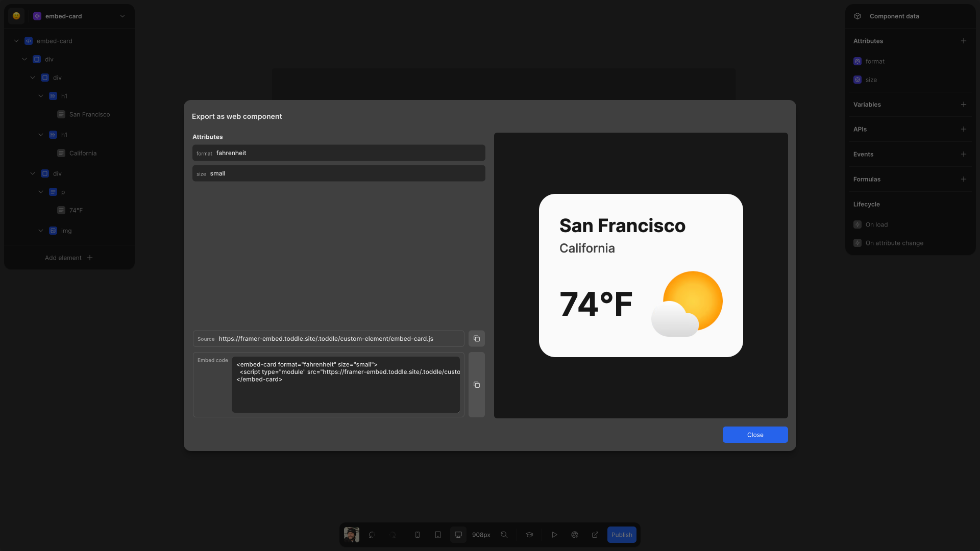Switch to tablet preview size

[x=438, y=535]
